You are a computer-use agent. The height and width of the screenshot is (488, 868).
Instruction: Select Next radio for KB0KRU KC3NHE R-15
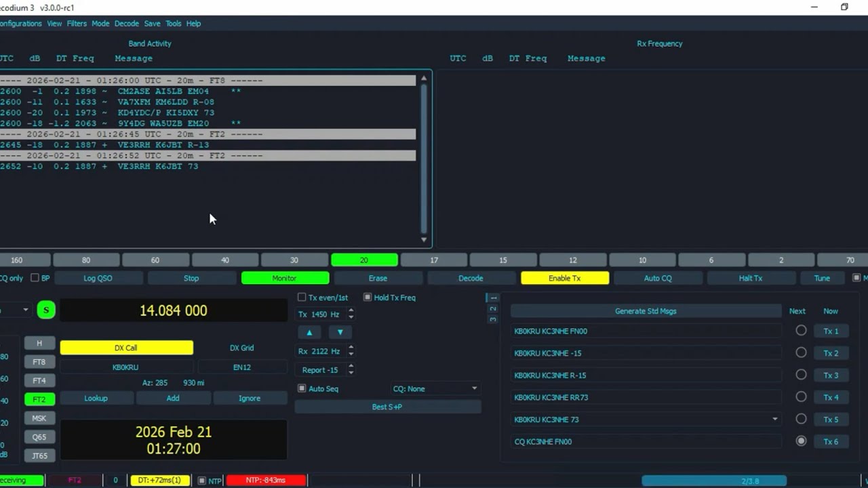pyautogui.click(x=801, y=375)
